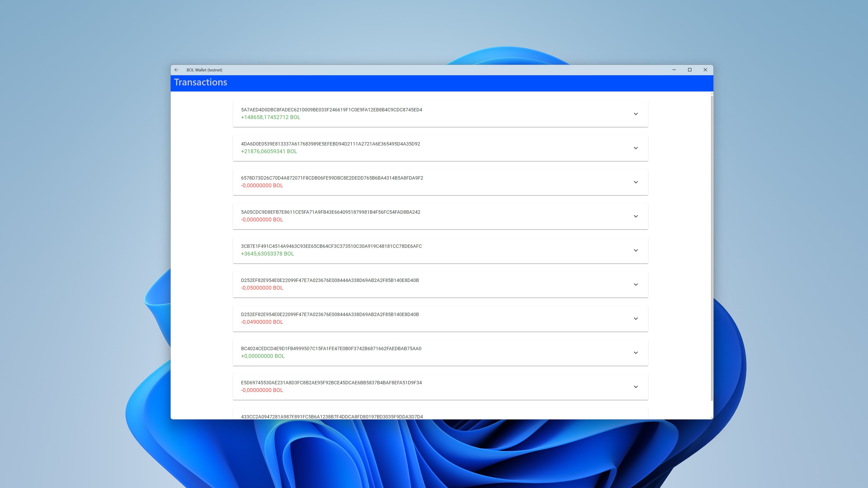Viewport: 868px width, 488px height.
Task: Click the +0,00000000 BOL green amount
Action: point(262,356)
